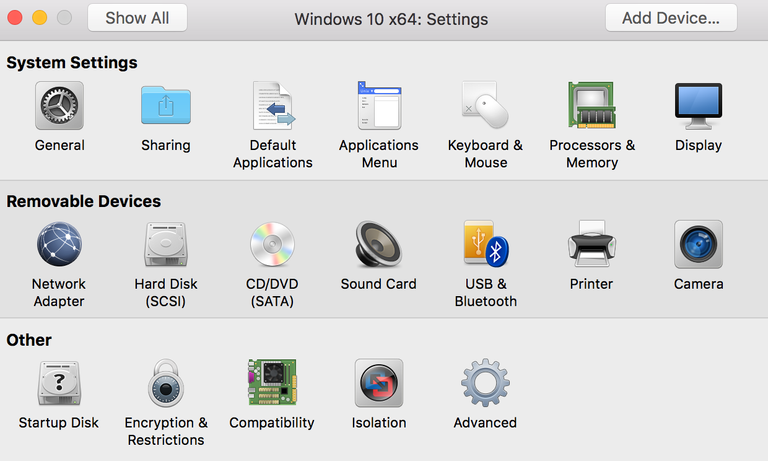This screenshot has width=768, height=461.
Task: Click the "CD/DVD (SATA)" label text
Action: pos(272,292)
